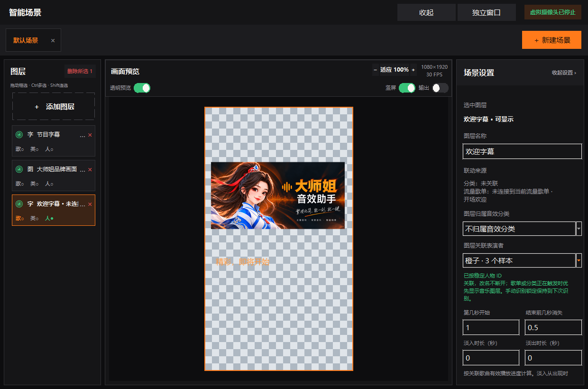Create a scene with 新建场景 button
588x389 pixels.
552,40
